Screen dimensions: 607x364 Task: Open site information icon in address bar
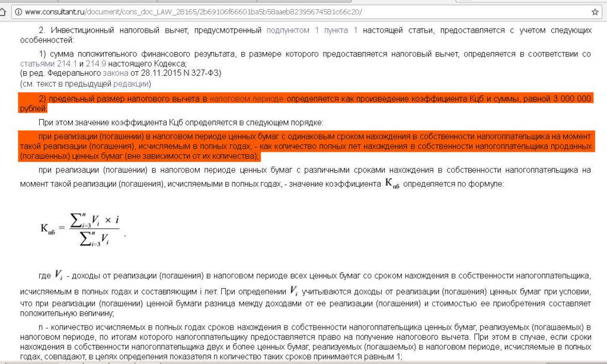click(18, 12)
